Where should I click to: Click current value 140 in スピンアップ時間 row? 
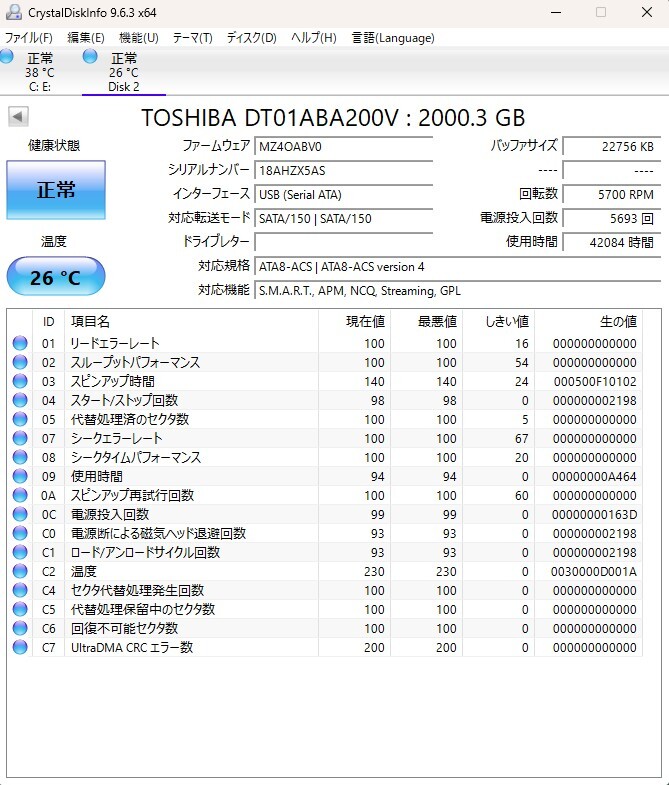click(374, 381)
